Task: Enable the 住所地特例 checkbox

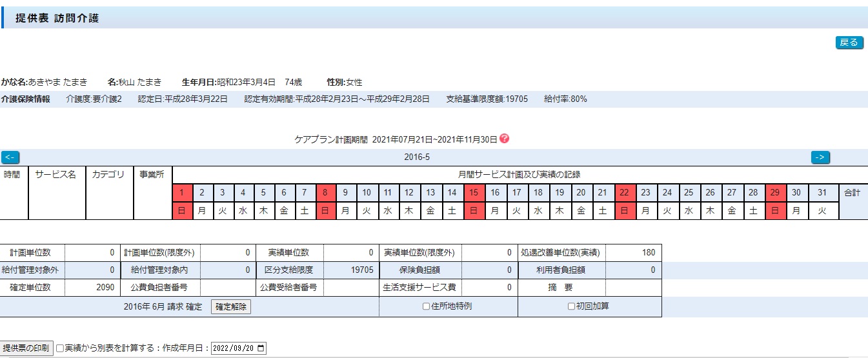Action: coord(426,306)
